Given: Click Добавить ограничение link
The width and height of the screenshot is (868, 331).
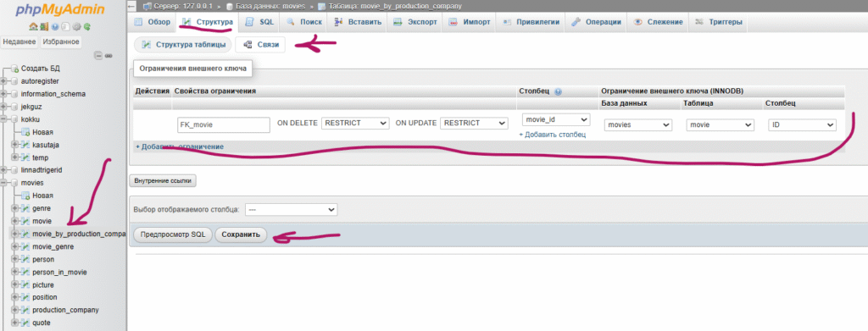Looking at the screenshot, I should tap(180, 147).
